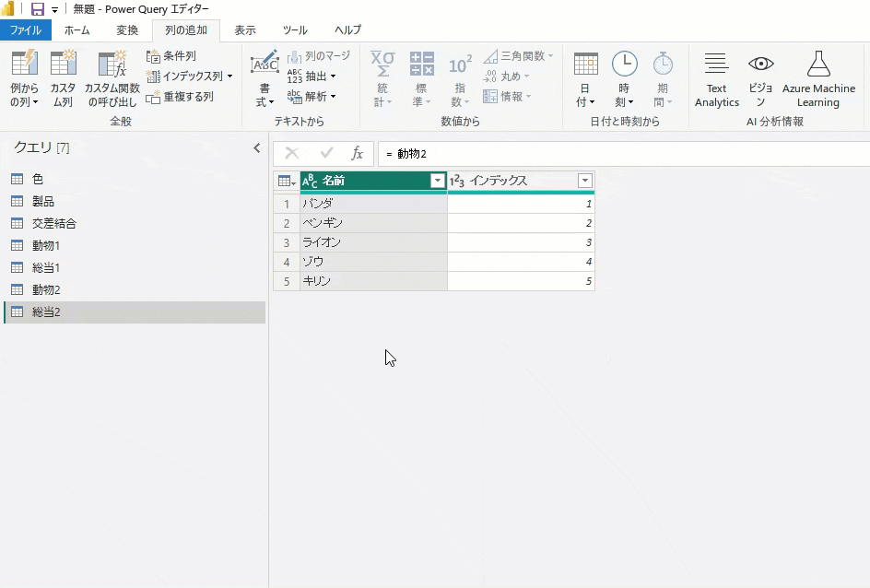The height and width of the screenshot is (588, 870).
Task: Click the Custom Column (カスタム列) icon
Action: click(x=63, y=64)
